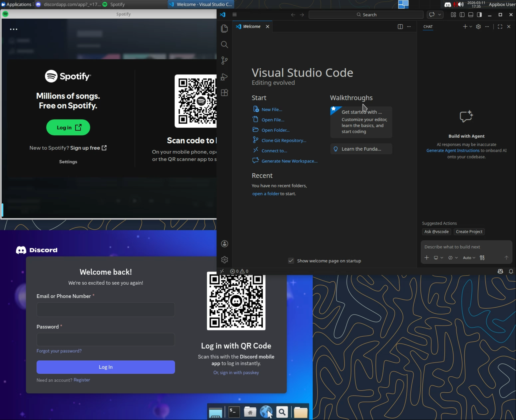516x420 pixels.
Task: Show errors and warnings in status bar
Action: point(239,271)
